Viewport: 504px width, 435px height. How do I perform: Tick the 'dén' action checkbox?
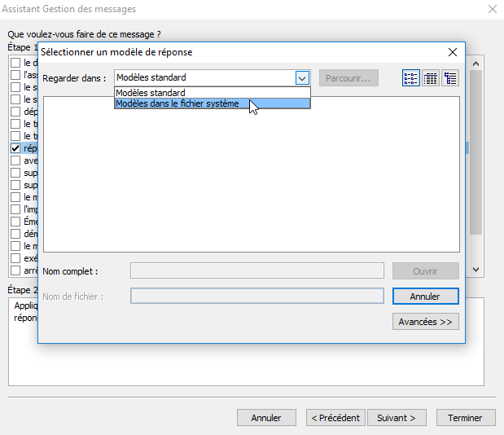click(x=15, y=234)
